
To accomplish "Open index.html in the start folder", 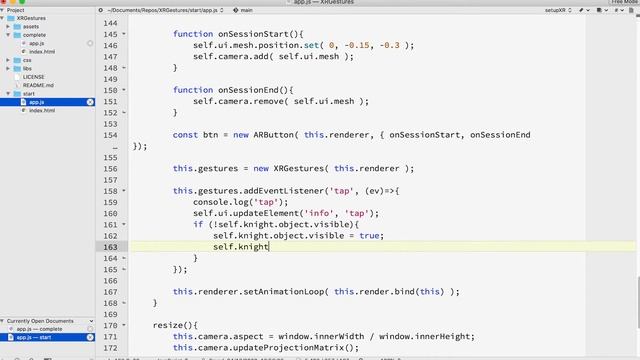I will [x=42, y=111].
